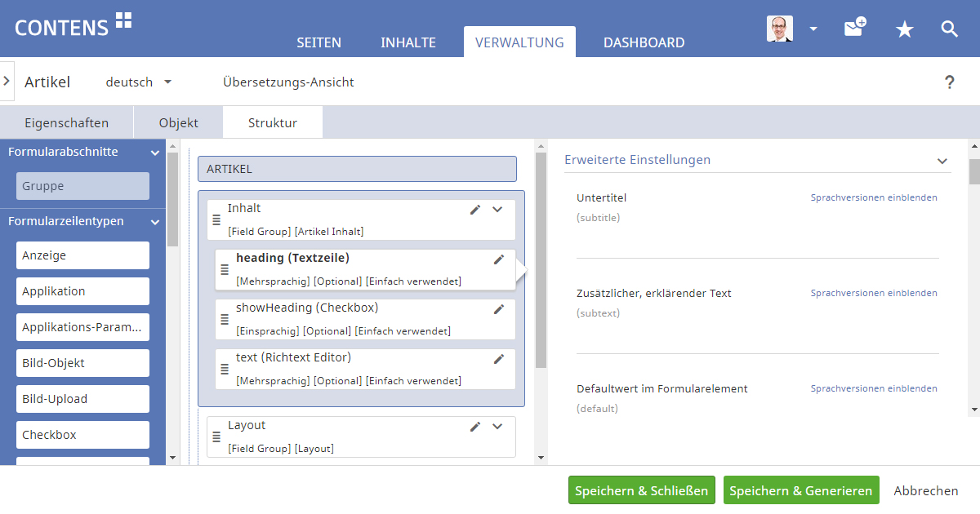Expand the Layout field group chevron

coord(497,427)
